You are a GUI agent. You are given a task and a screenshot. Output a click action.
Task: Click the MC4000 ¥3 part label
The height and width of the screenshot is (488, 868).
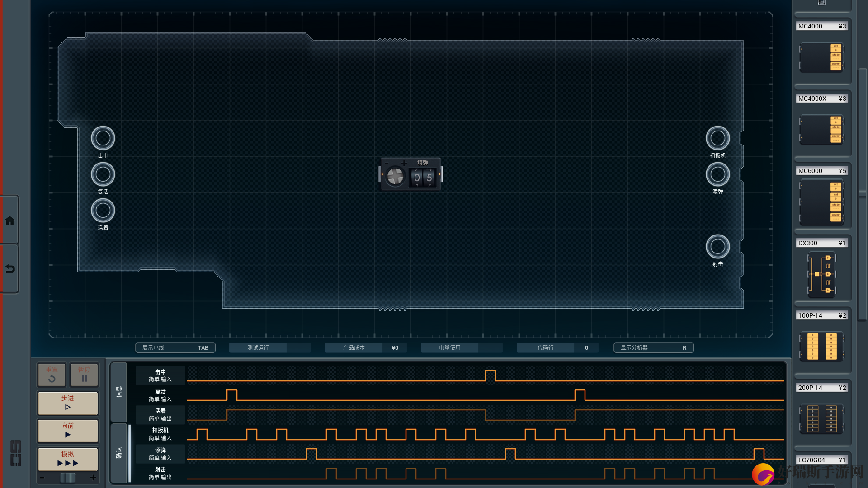[822, 26]
